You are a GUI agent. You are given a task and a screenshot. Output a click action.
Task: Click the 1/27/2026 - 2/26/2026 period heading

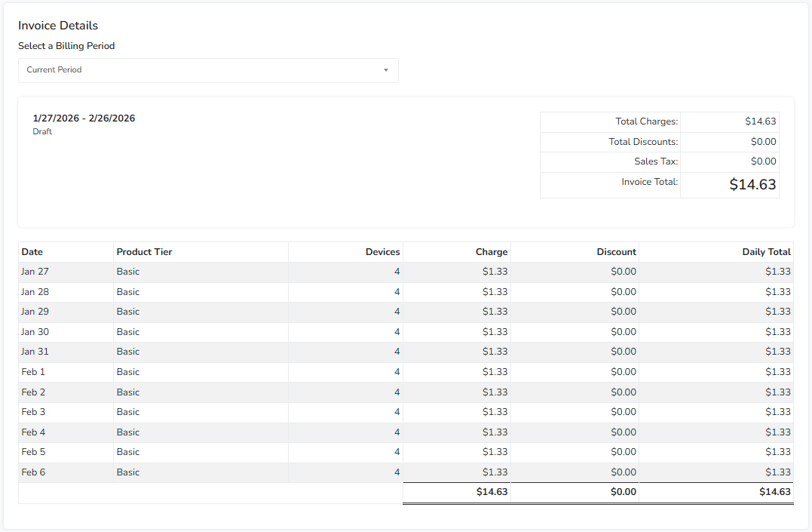pos(84,118)
